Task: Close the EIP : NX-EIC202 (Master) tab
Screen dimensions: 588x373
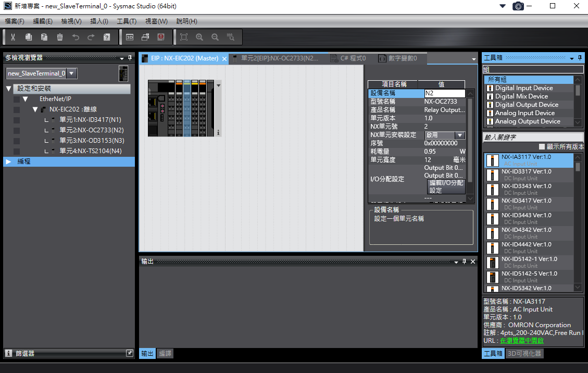Action: (224, 59)
